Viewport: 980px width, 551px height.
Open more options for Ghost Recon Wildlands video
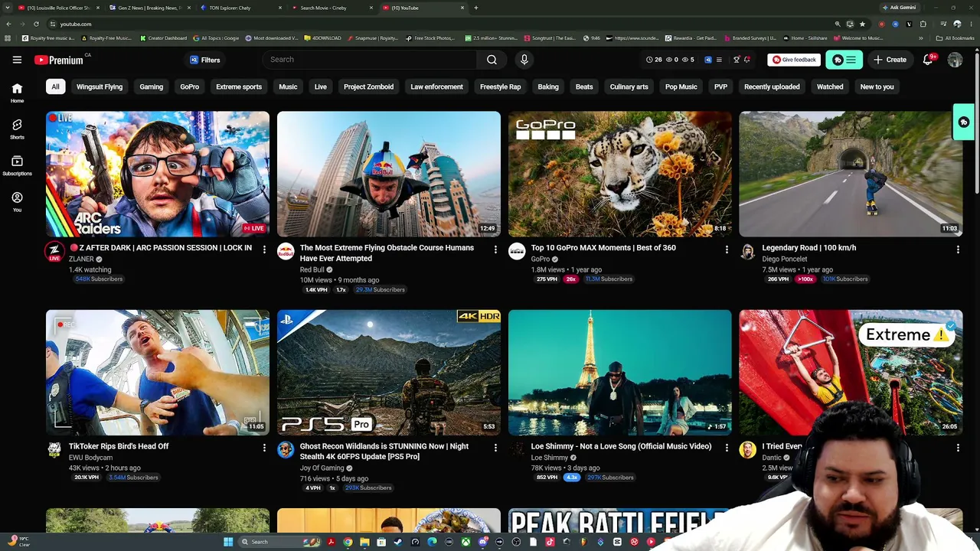(495, 448)
